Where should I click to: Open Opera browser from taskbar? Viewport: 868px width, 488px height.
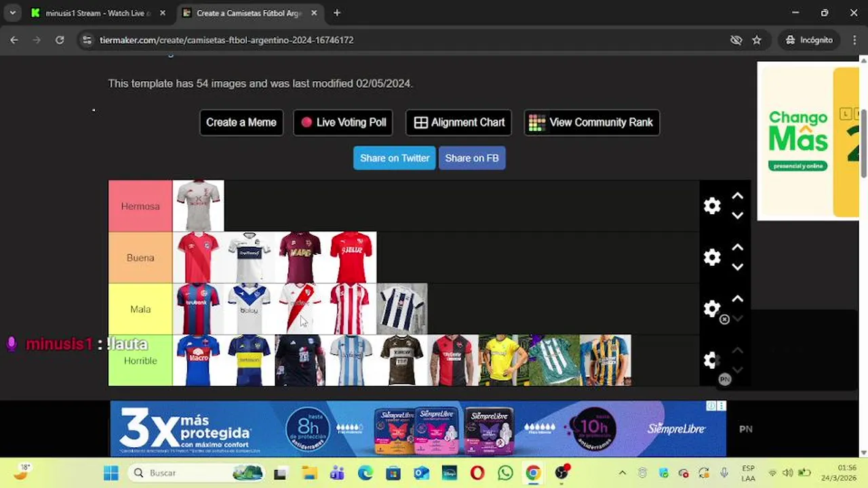[477, 473]
